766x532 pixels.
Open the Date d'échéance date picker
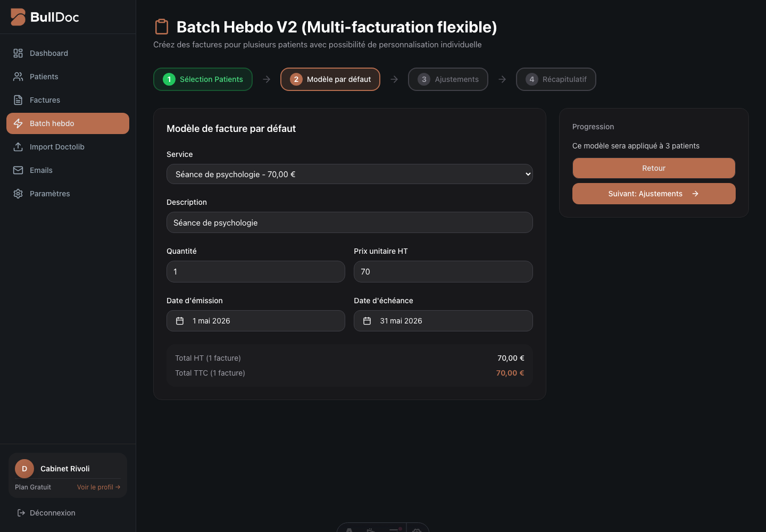[x=443, y=321]
